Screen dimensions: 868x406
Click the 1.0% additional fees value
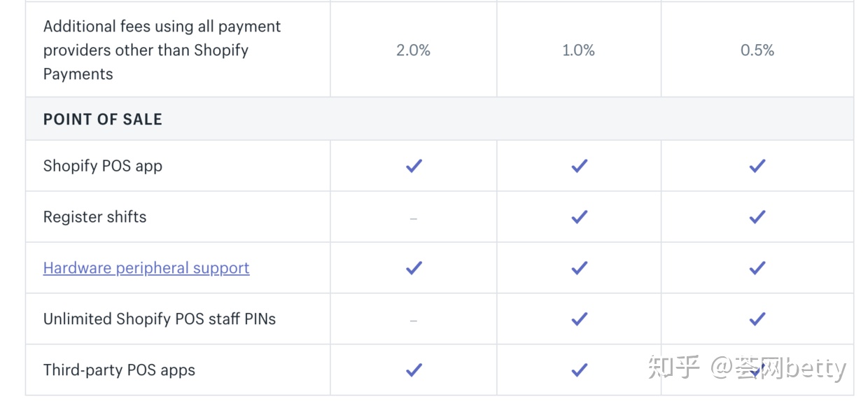(x=578, y=50)
